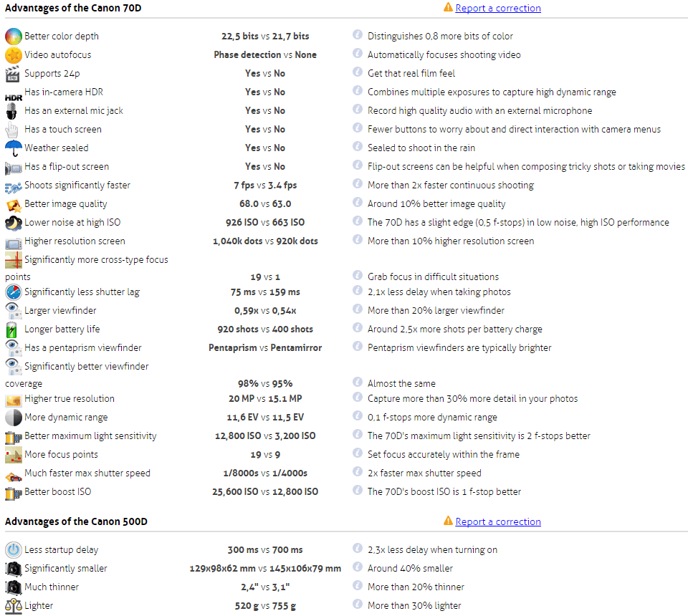
Task: Click the Better color depth icon
Action: [x=14, y=36]
